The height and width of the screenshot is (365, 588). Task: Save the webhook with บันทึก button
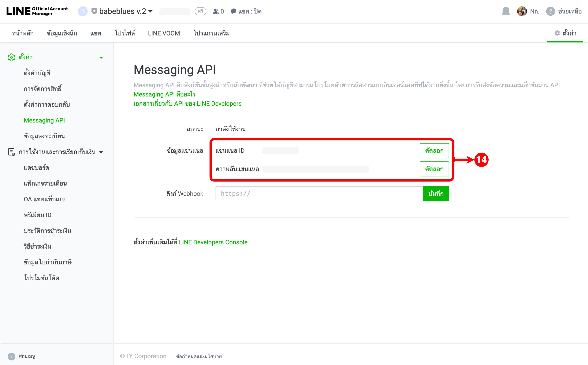[x=436, y=194]
